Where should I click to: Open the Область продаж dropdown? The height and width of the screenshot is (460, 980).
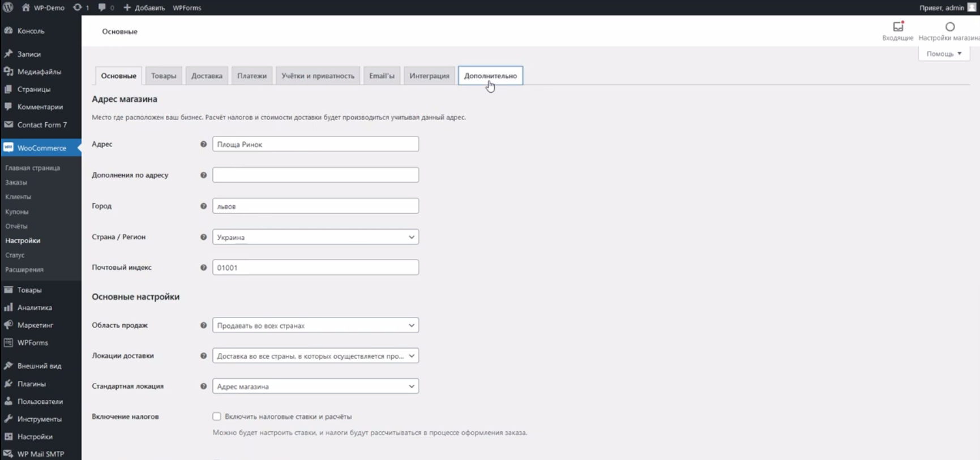pyautogui.click(x=315, y=325)
